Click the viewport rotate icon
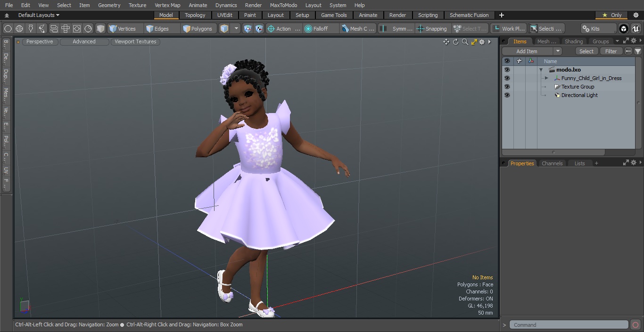 click(455, 42)
